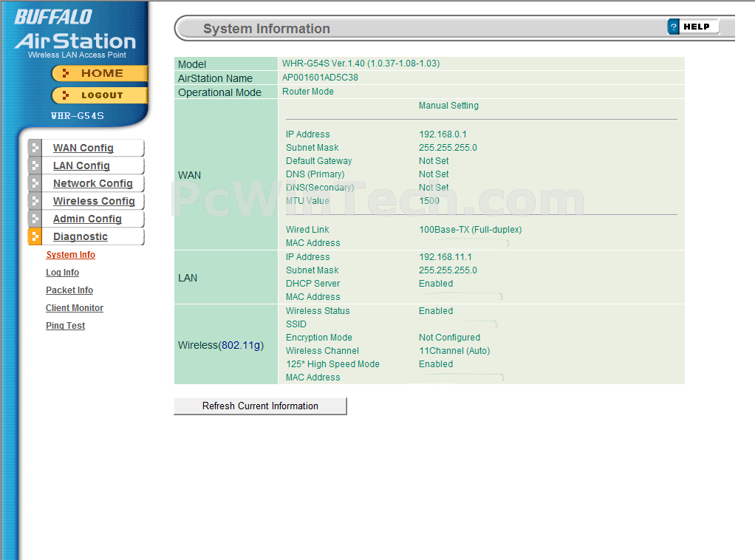Click the MTU value 1500
The width and height of the screenshot is (755, 560).
429,201
